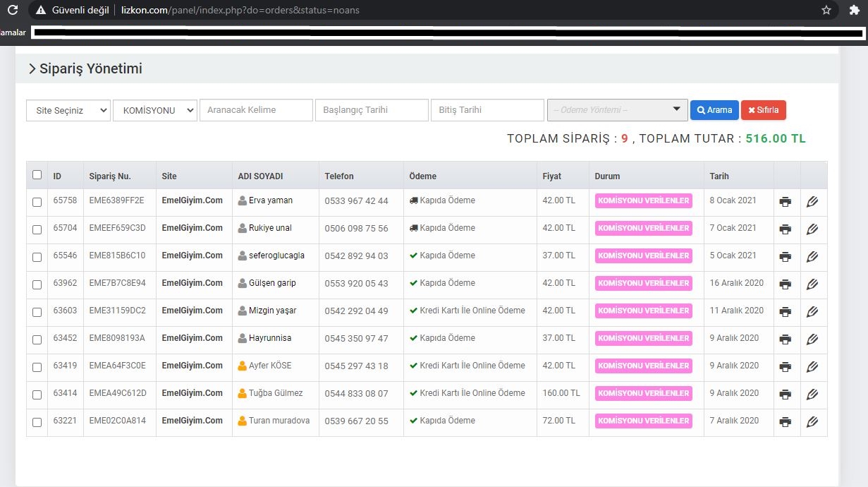
Task: Print order 63414 using printer icon
Action: coord(785,395)
